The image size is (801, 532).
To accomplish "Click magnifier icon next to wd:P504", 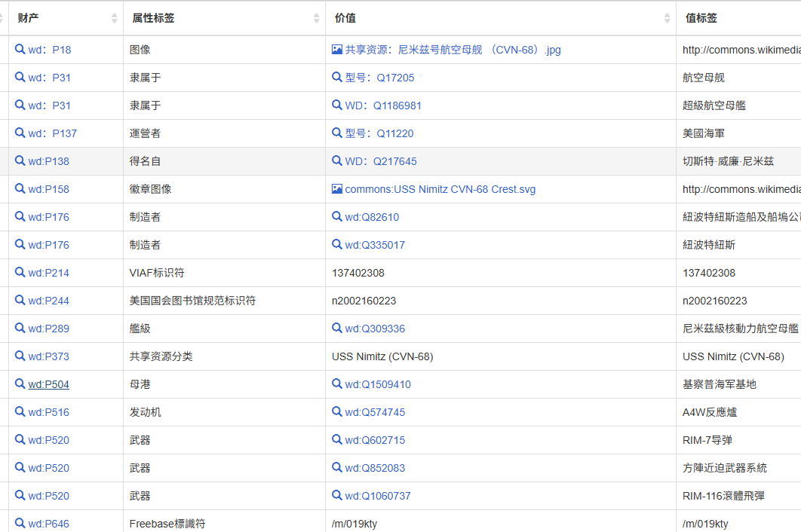I will pyautogui.click(x=20, y=384).
